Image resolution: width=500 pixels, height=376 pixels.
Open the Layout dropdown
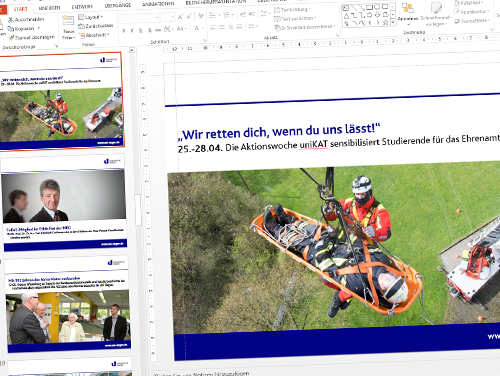pyautogui.click(x=90, y=17)
